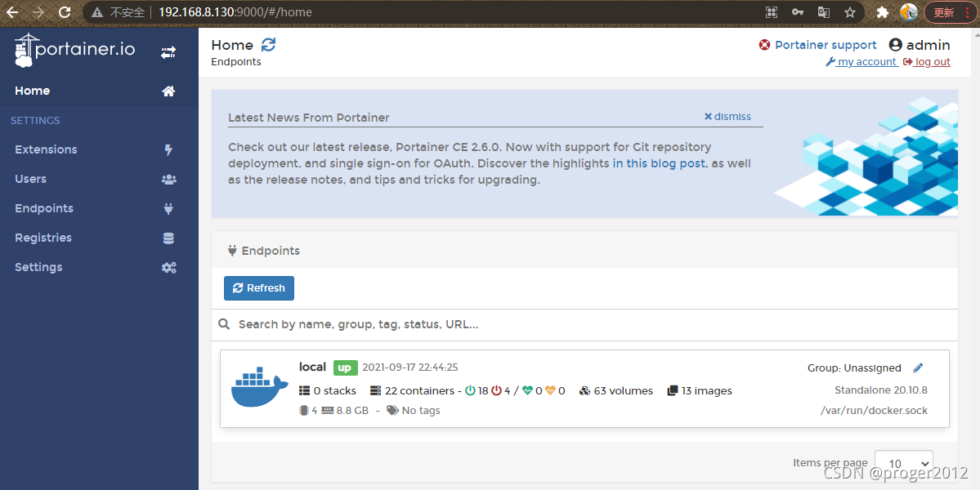Bookmark this page with star icon
The height and width of the screenshot is (490, 980).
[x=849, y=12]
